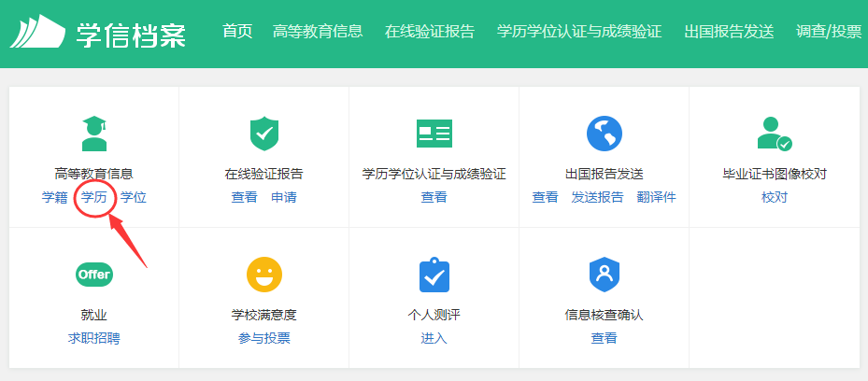The height and width of the screenshot is (381, 868).
Task: Open 在线验证报告 in the top navigation
Action: tap(430, 31)
